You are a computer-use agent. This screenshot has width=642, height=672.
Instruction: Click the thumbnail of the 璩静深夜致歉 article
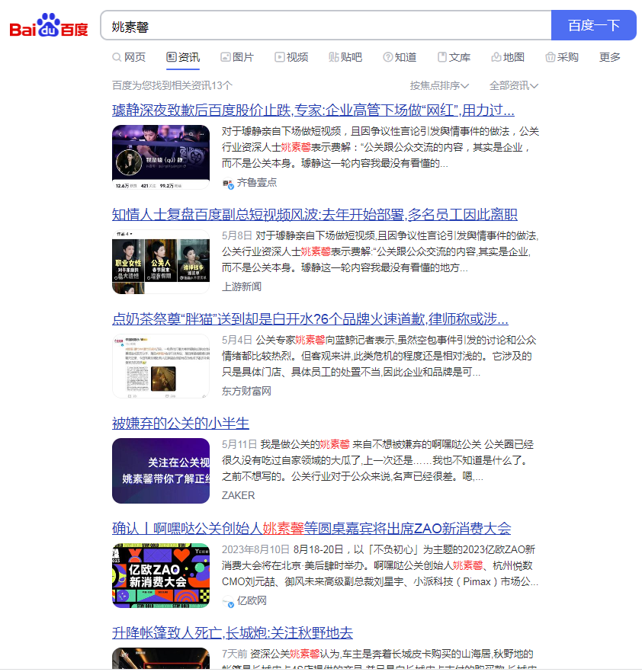click(x=161, y=157)
